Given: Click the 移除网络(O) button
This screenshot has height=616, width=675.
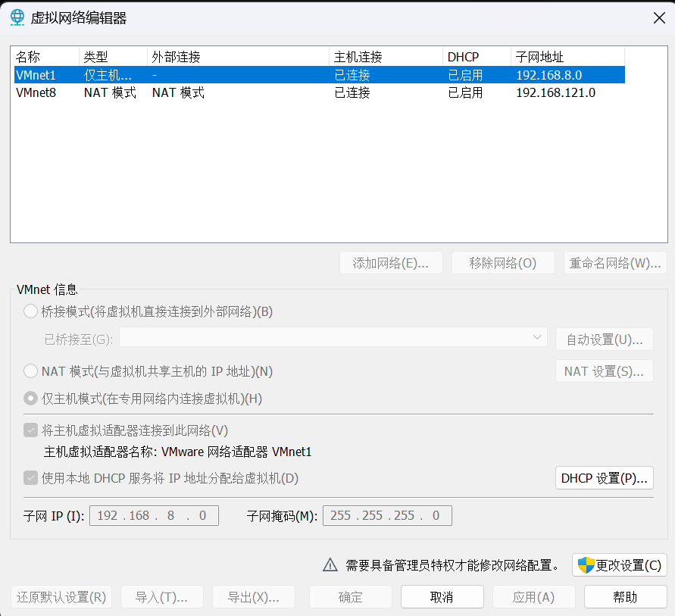Looking at the screenshot, I should [x=503, y=263].
